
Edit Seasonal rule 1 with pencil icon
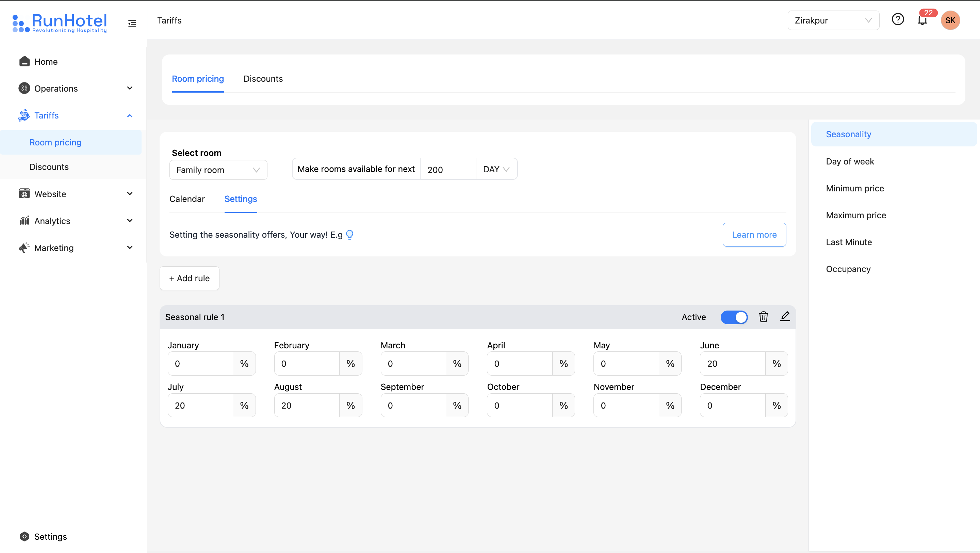[785, 316]
